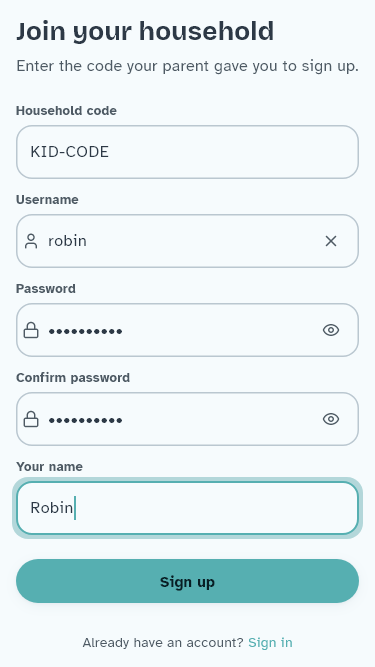Image resolution: width=375 pixels, height=667 pixels.
Task: Focus the Password input field
Action: click(188, 330)
